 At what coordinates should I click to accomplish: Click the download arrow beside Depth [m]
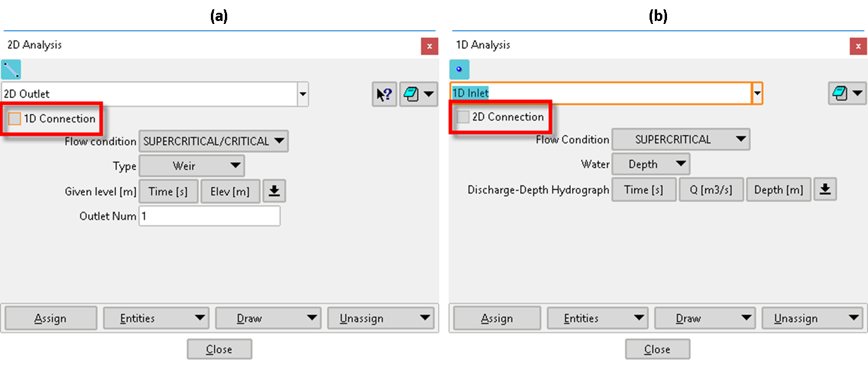coord(825,189)
